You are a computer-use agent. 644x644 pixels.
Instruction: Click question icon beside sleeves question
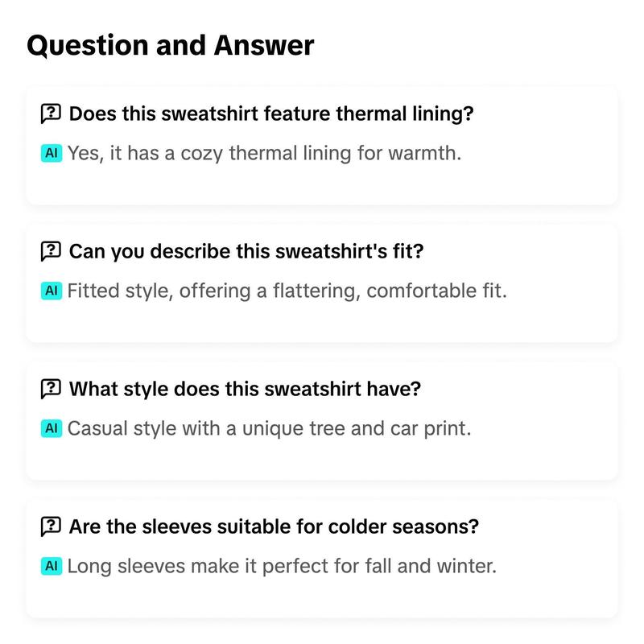[x=51, y=526]
